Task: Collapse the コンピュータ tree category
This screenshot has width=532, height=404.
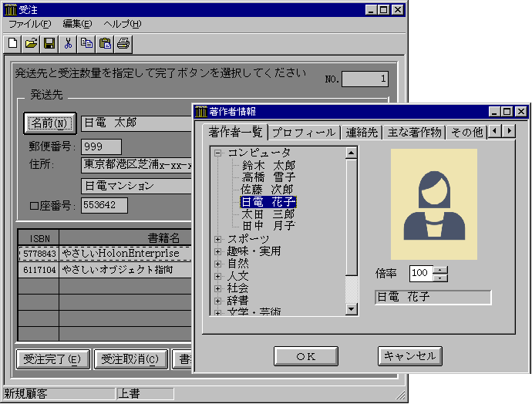Action: pyautogui.click(x=217, y=153)
